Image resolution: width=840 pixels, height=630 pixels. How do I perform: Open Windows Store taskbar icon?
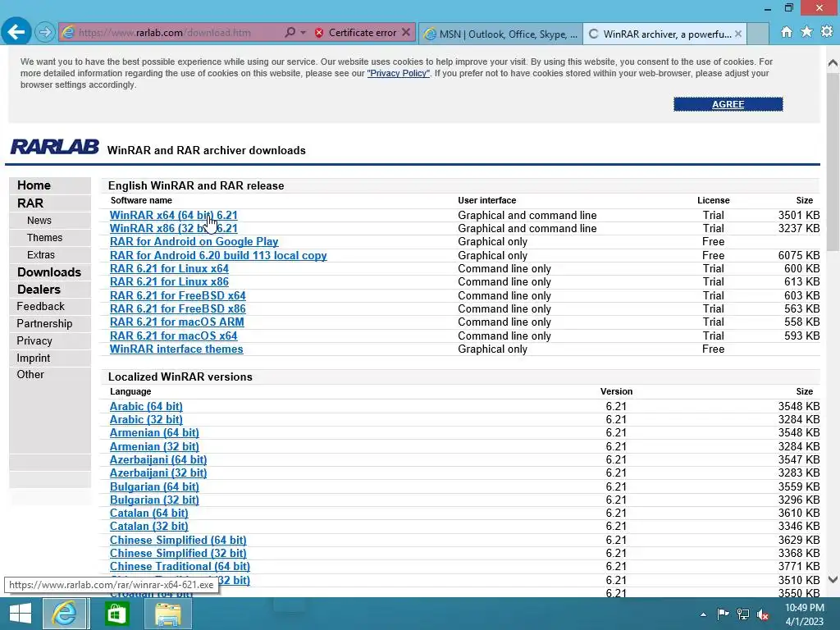(x=116, y=614)
